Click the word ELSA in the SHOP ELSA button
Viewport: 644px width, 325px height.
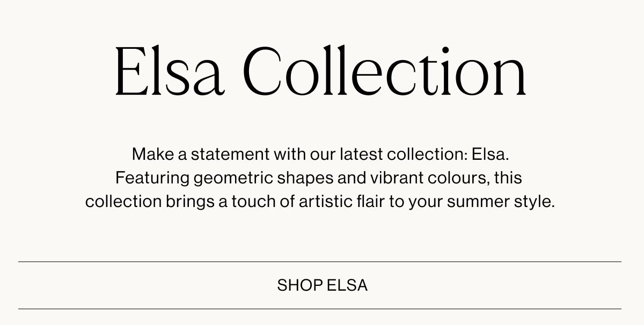coord(347,285)
